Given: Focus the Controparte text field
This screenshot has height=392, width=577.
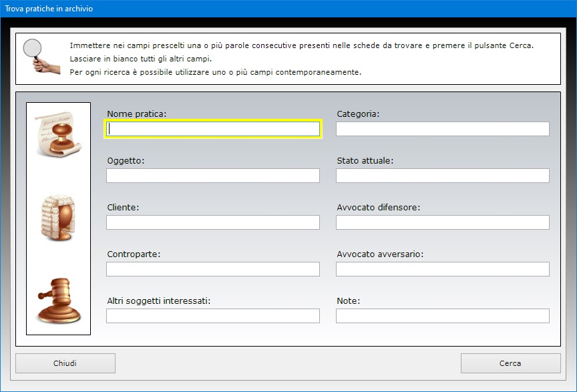Looking at the screenshot, I should [213, 269].
